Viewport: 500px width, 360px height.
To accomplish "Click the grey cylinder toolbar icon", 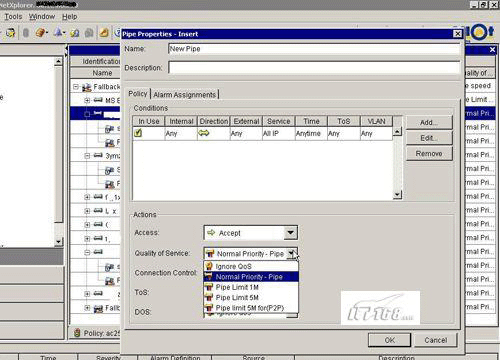I will click(x=26, y=33).
